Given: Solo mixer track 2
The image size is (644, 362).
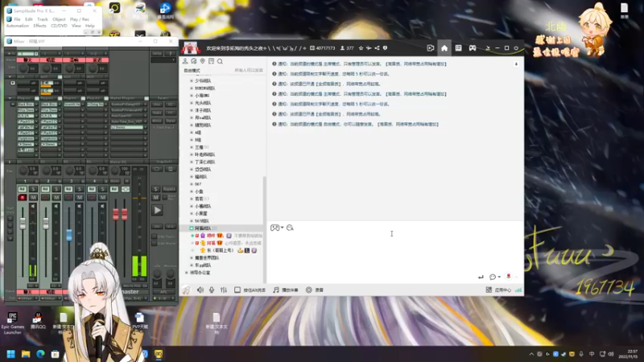Looking at the screenshot, I should pyautogui.click(x=56, y=189).
